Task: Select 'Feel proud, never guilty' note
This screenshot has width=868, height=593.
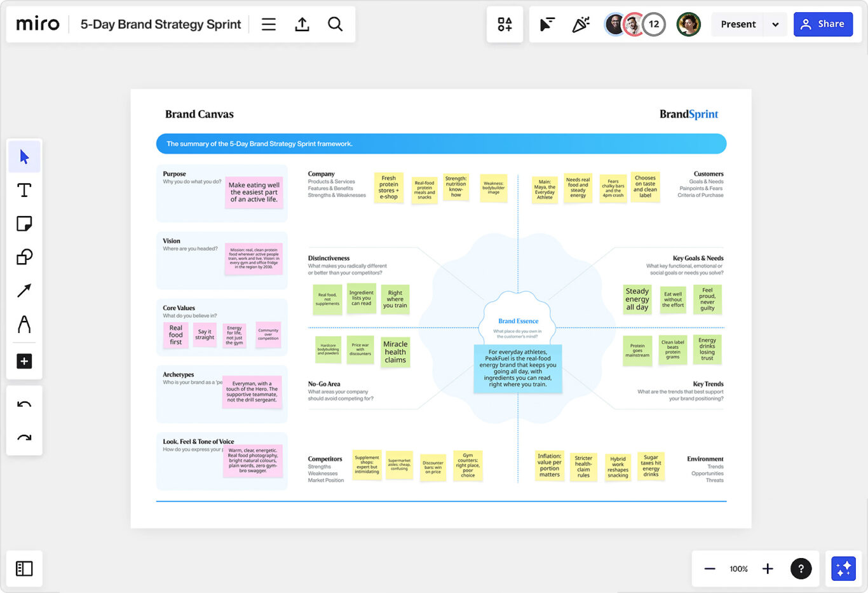Action: click(x=707, y=299)
